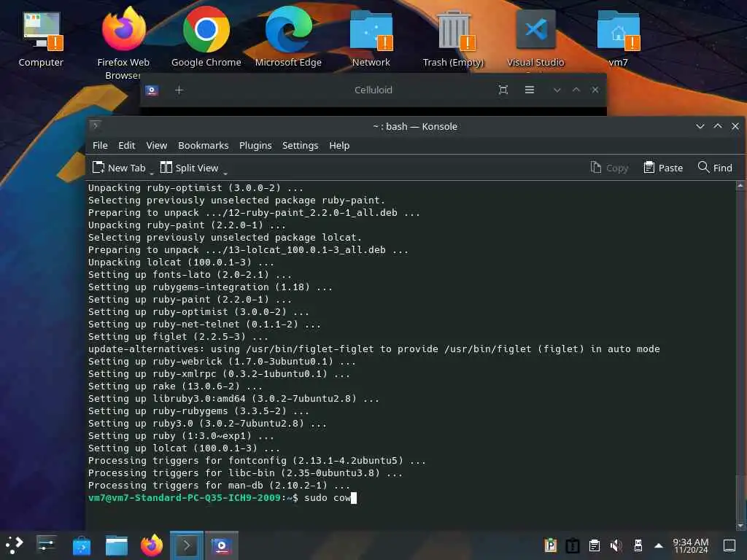747x560 pixels.
Task: Expand hidden system tray icons arrow
Action: tap(659, 545)
